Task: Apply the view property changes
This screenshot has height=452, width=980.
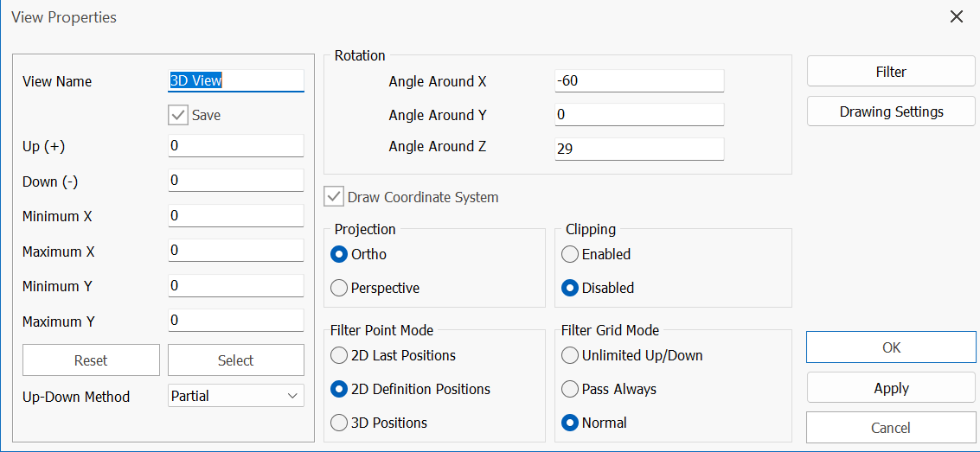Action: tap(891, 388)
